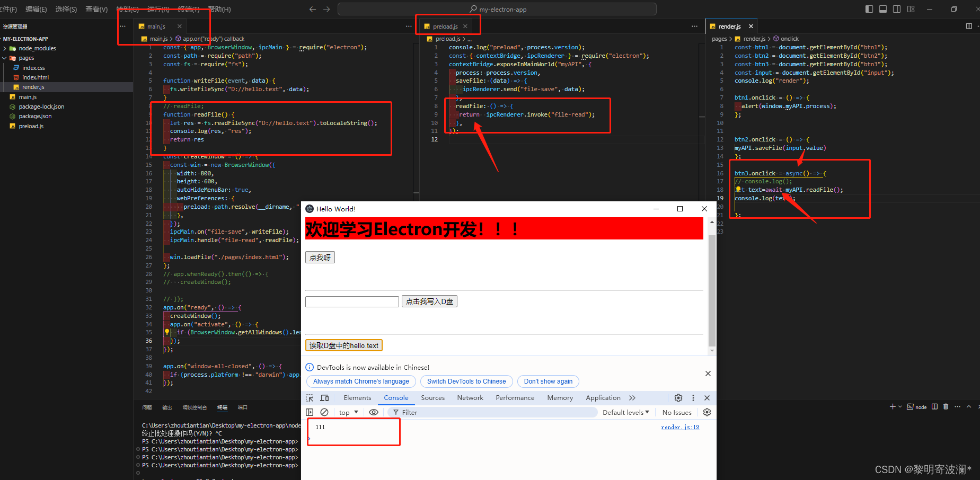Click the 点击我写入D盘 button
980x480 pixels.
point(429,301)
